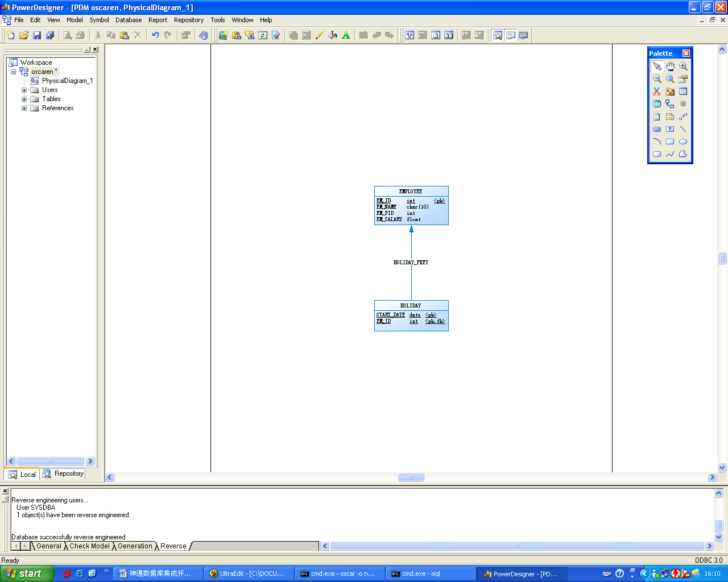Click the Save icon in toolbar
The height and width of the screenshot is (582, 728).
coord(37,35)
